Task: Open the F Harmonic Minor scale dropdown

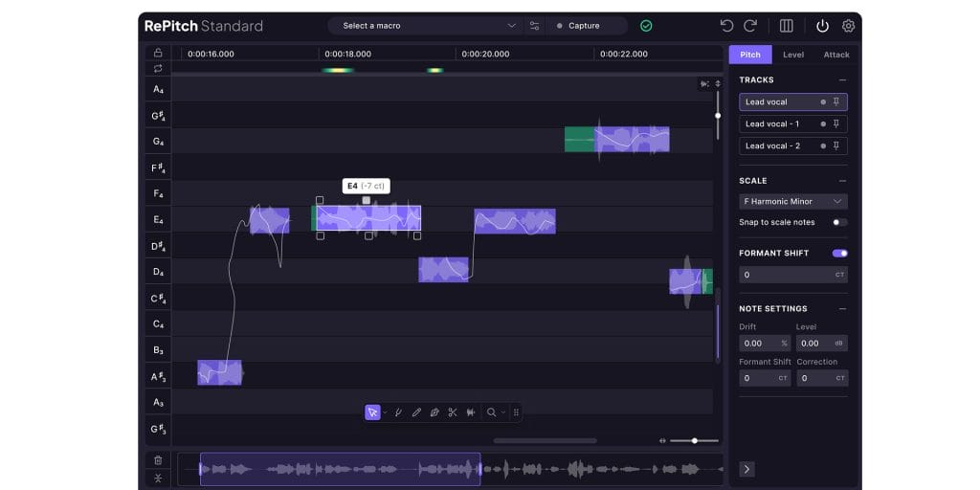Action: tap(792, 201)
